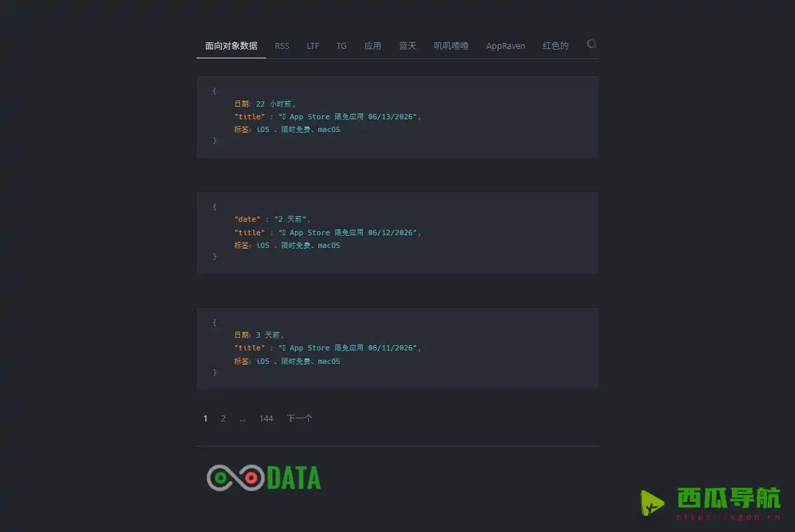Viewport: 795px width, 532px height.
Task: Click the infinity DATA logo
Action: [263, 478]
